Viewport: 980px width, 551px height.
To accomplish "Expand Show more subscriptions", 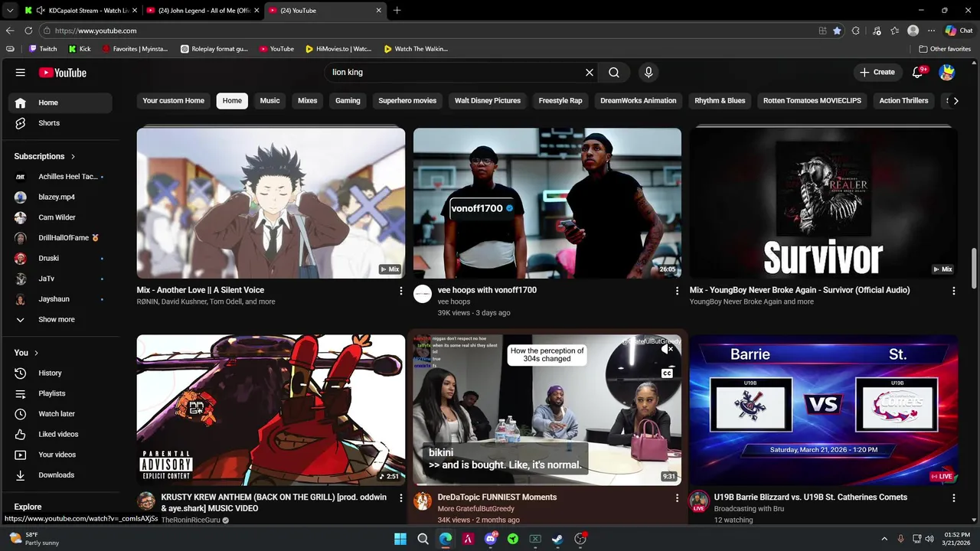I will [60, 319].
